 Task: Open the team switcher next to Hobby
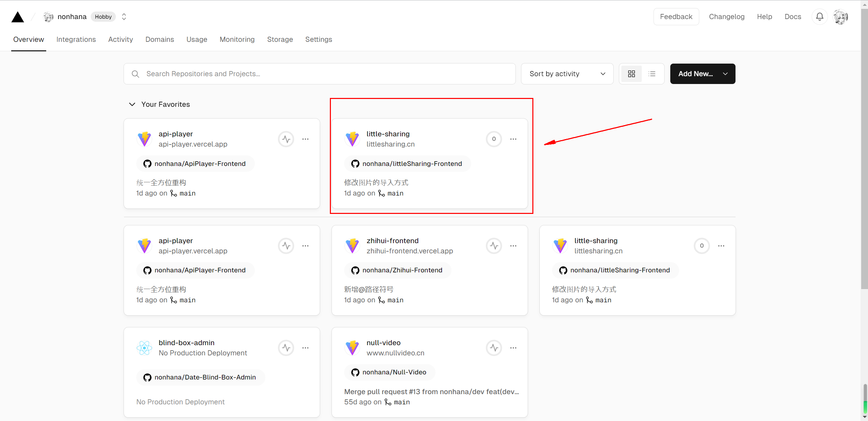pyautogui.click(x=124, y=17)
